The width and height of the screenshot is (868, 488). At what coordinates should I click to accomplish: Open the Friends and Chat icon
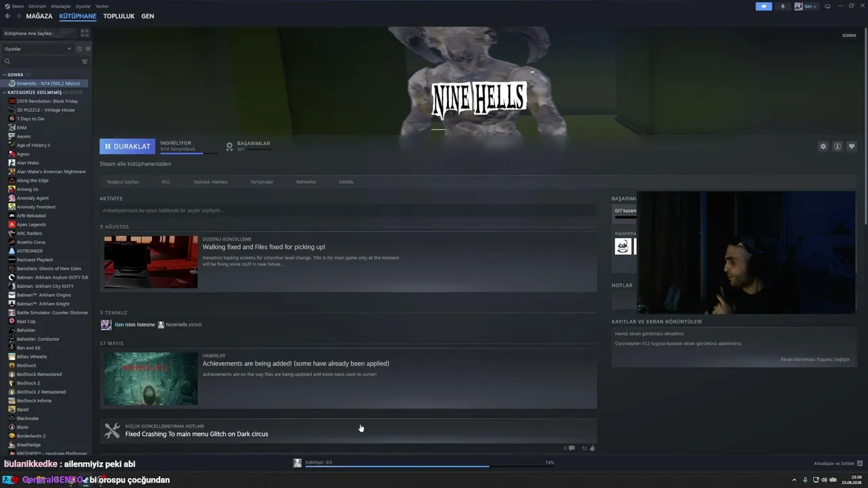(860, 464)
